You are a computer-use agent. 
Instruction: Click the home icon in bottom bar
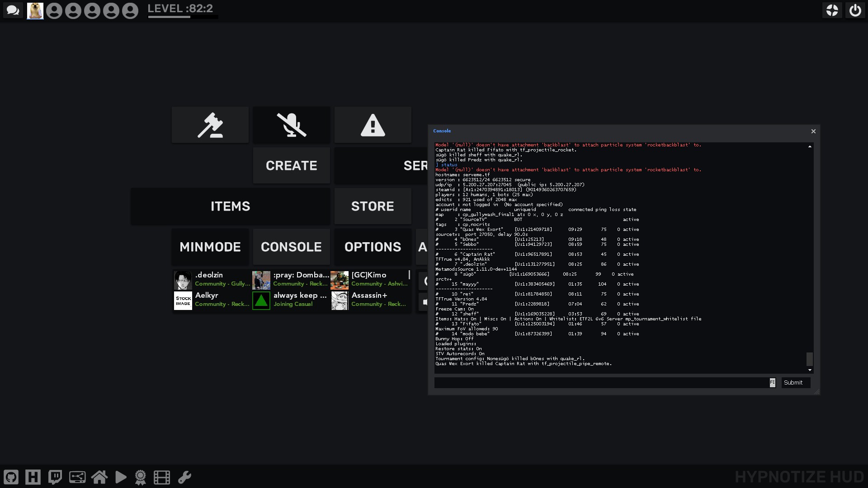(x=99, y=477)
